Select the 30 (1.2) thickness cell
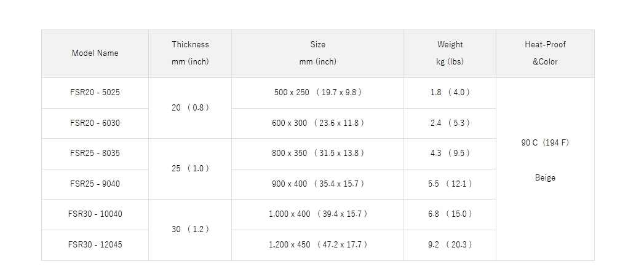This screenshot has width=644, height=280. (x=190, y=230)
